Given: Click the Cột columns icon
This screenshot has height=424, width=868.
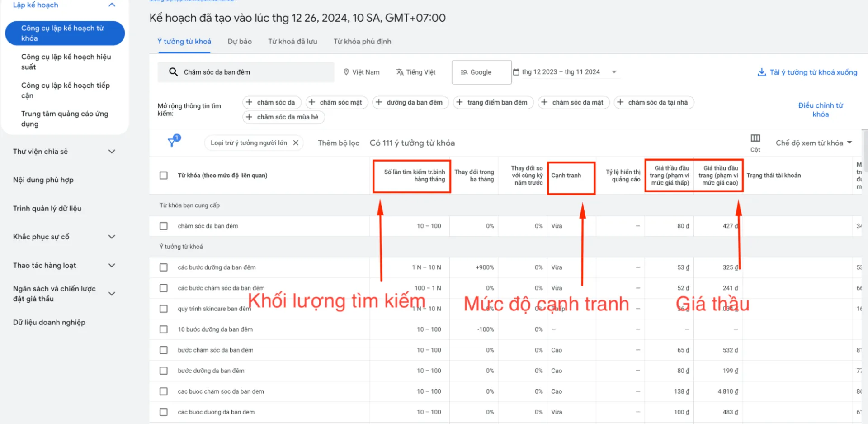Looking at the screenshot, I should coord(755,139).
